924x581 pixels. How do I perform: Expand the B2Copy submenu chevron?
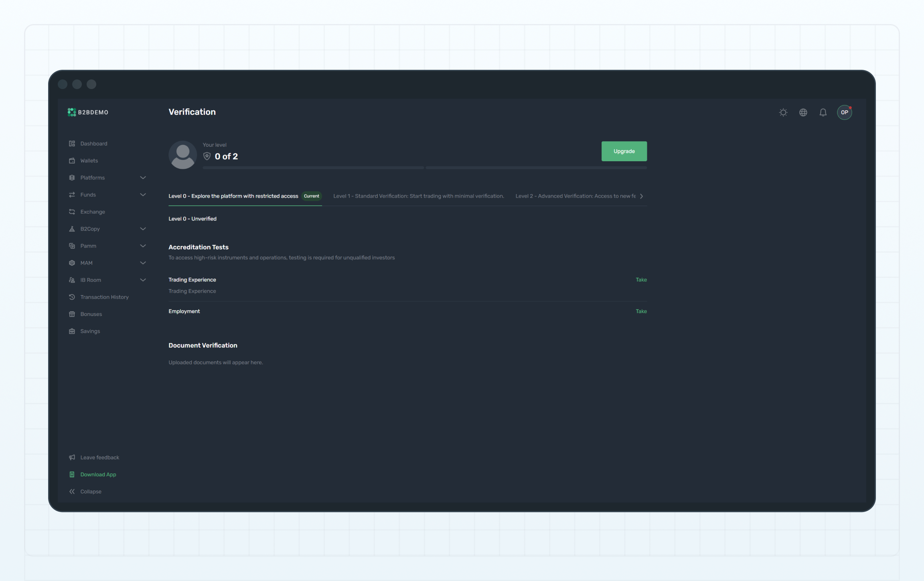coord(143,229)
